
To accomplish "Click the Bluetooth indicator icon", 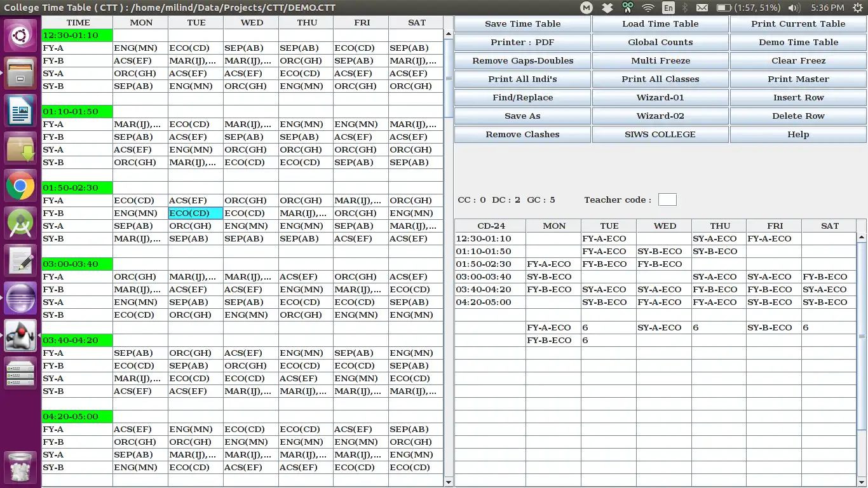I will pos(685,8).
